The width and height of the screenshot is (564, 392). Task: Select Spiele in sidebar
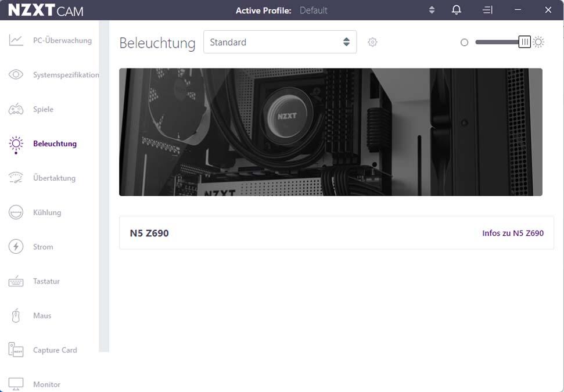pos(43,109)
